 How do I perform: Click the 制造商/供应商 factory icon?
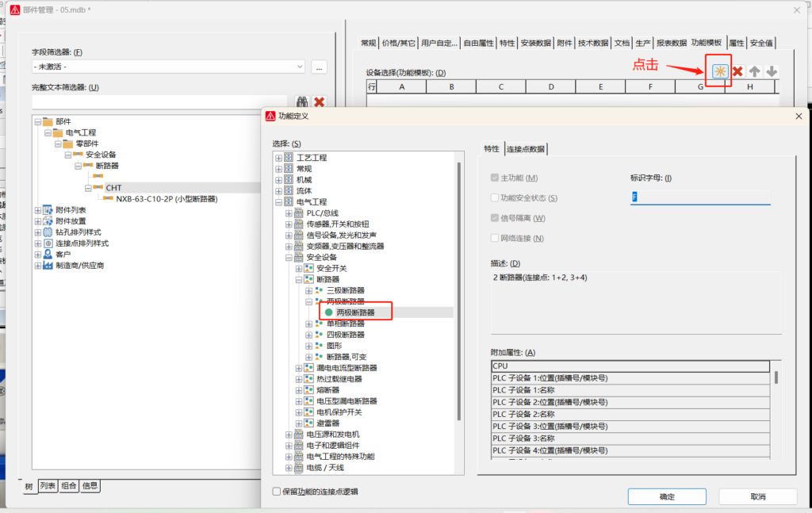[x=48, y=266]
